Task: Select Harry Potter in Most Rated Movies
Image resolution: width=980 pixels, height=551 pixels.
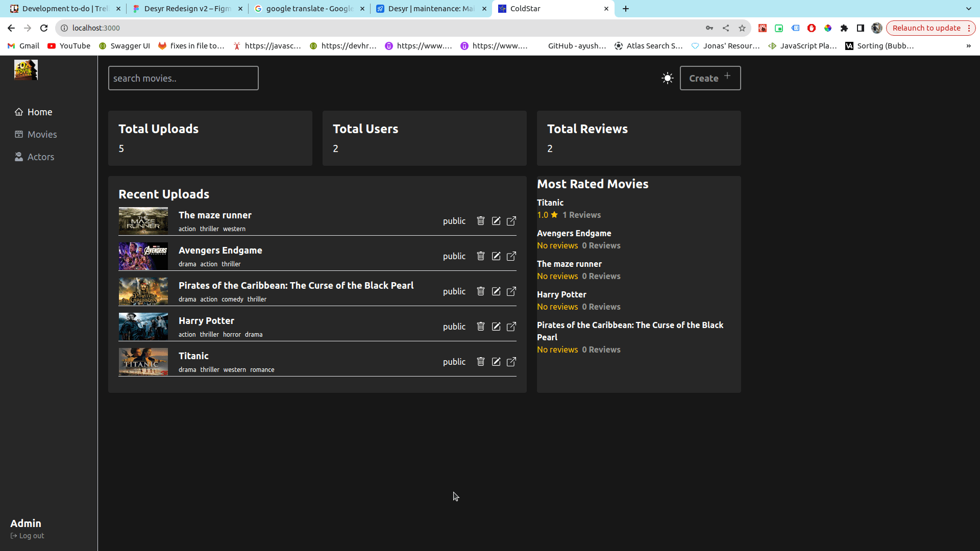Action: click(561, 294)
